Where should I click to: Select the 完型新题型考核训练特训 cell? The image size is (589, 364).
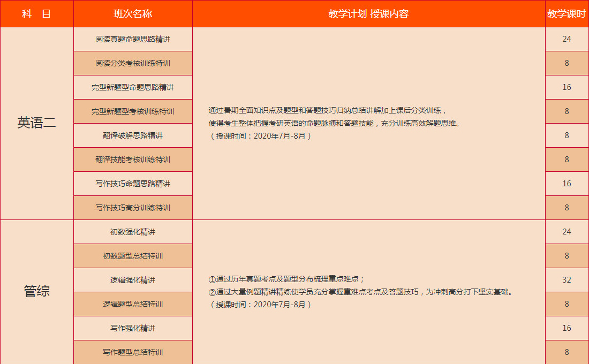coord(133,111)
